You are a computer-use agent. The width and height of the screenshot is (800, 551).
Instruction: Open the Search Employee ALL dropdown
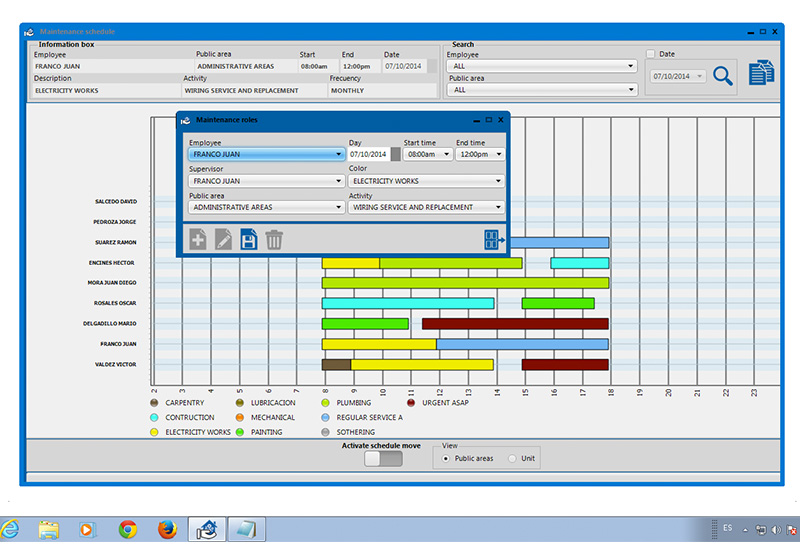tap(542, 66)
